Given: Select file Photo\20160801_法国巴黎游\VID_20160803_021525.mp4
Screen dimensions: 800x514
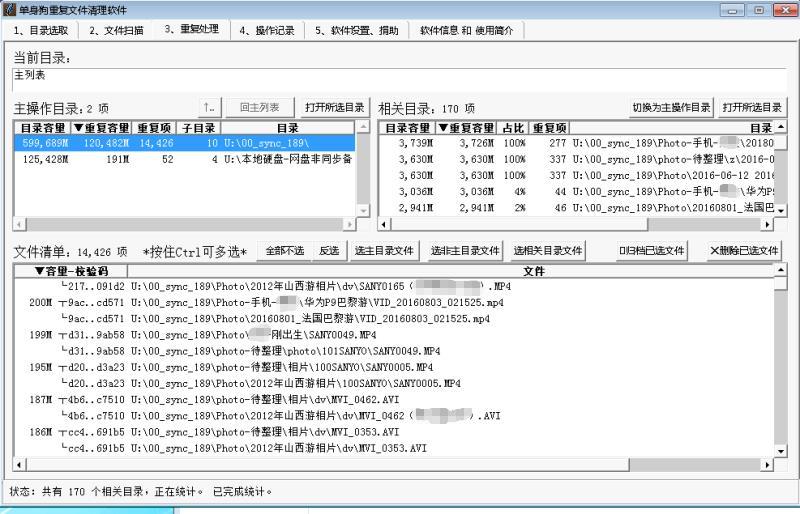Looking at the screenshot, I should tap(394, 319).
